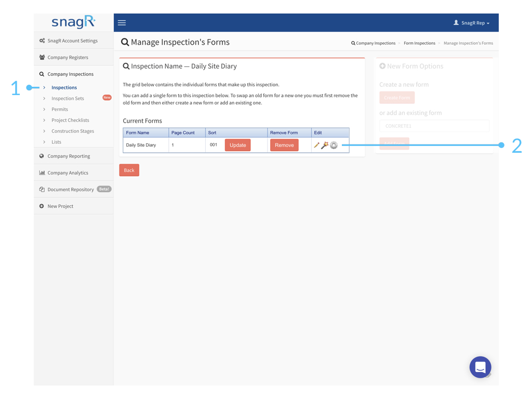Click the Form Name column header
The width and height of the screenshot is (532, 399).
coord(146,132)
